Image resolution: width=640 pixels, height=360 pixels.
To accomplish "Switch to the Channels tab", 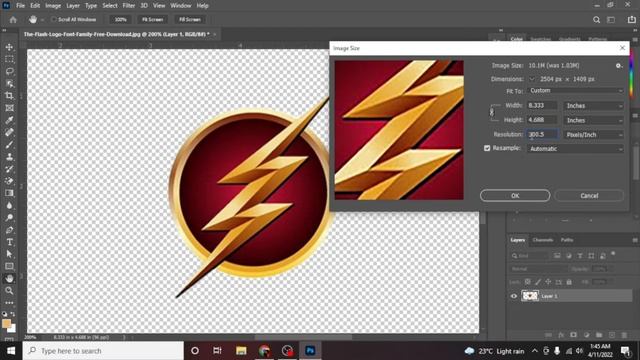I will (542, 240).
